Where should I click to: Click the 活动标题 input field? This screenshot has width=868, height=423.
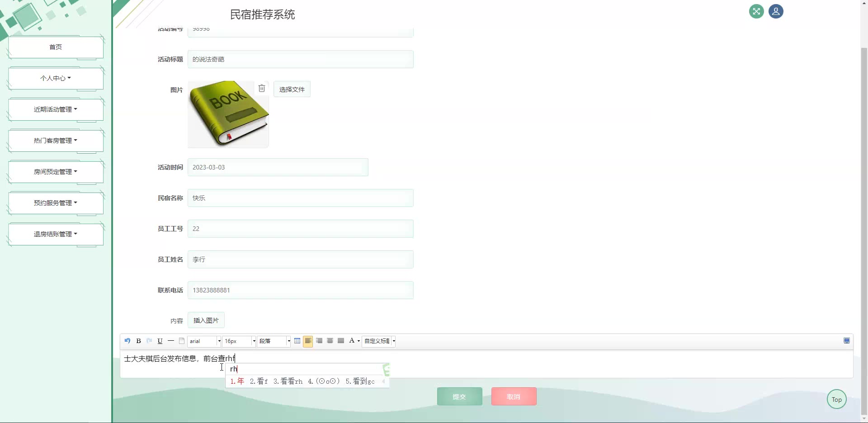click(301, 59)
